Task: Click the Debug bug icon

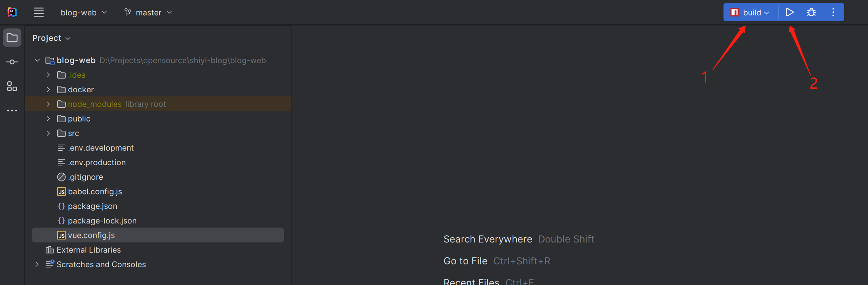Action: click(x=811, y=12)
